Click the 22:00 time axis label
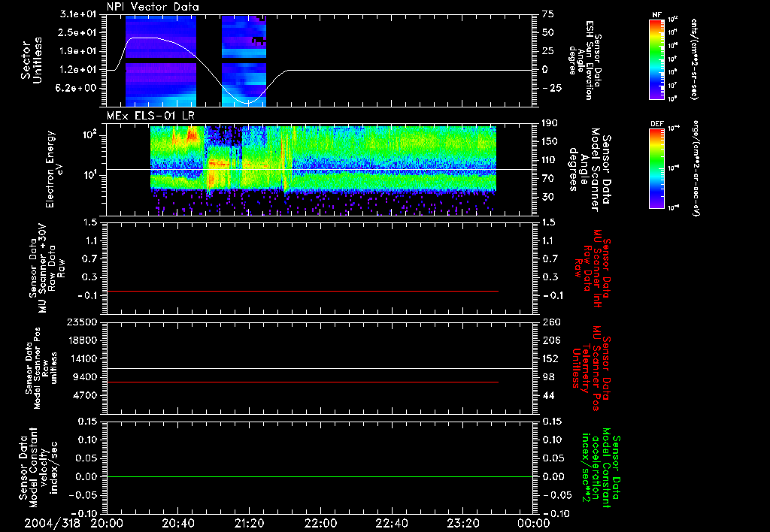The height and width of the screenshot is (532, 770). click(x=320, y=523)
